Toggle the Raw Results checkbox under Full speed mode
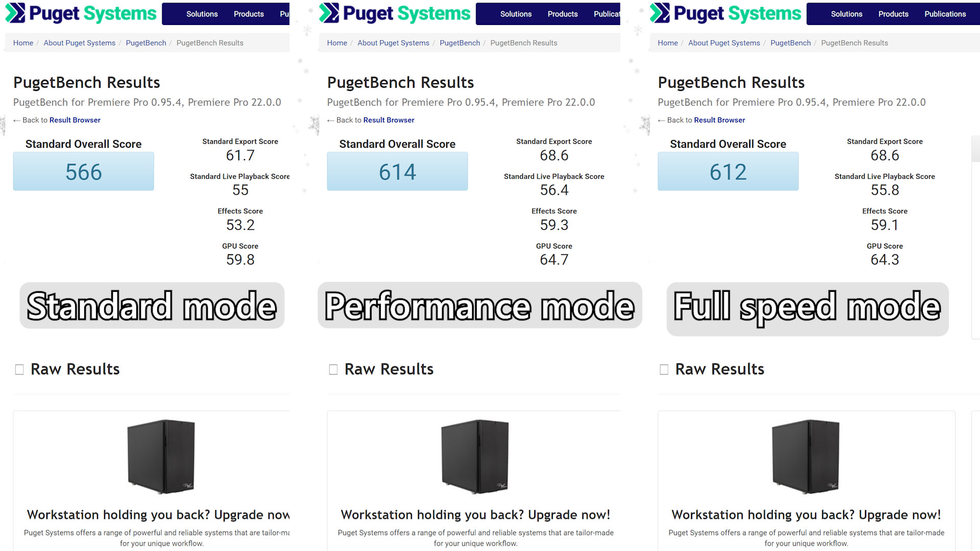The image size is (980, 551). [x=664, y=369]
